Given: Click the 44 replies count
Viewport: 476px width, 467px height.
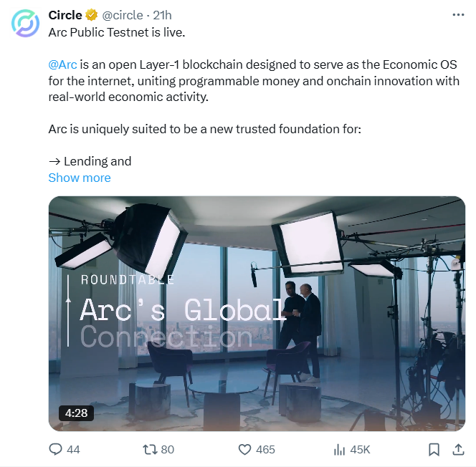Looking at the screenshot, I should [x=73, y=449].
